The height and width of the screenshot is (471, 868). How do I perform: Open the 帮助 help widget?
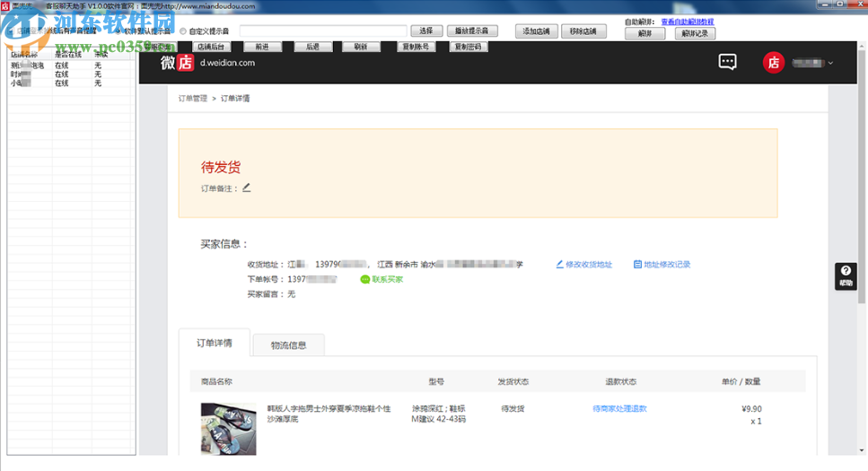pos(846,275)
